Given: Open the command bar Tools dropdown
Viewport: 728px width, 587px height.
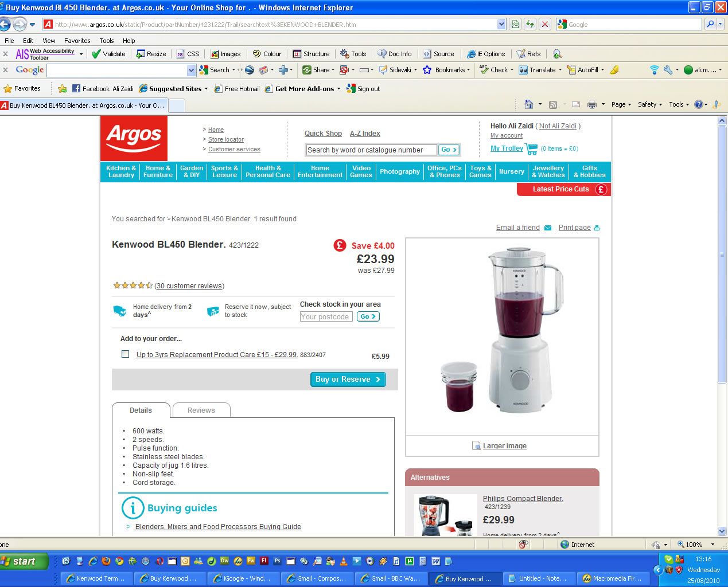Looking at the screenshot, I should pos(679,104).
